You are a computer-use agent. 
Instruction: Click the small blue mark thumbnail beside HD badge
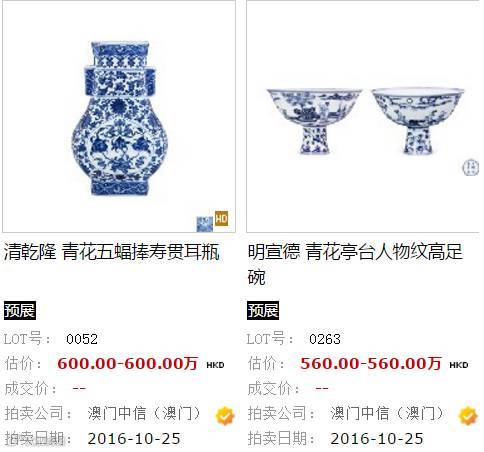click(205, 224)
